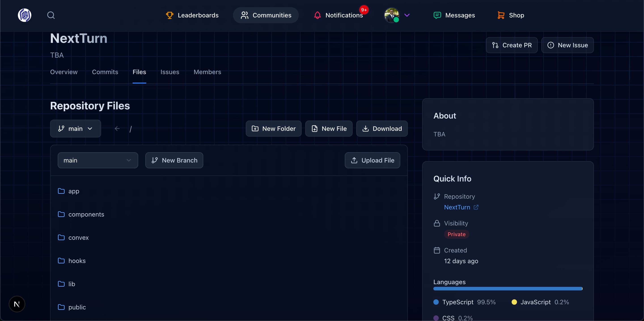Screen dimensions: 644x321
Task: Click the back arrow in file path navigation
Action: point(117,128)
